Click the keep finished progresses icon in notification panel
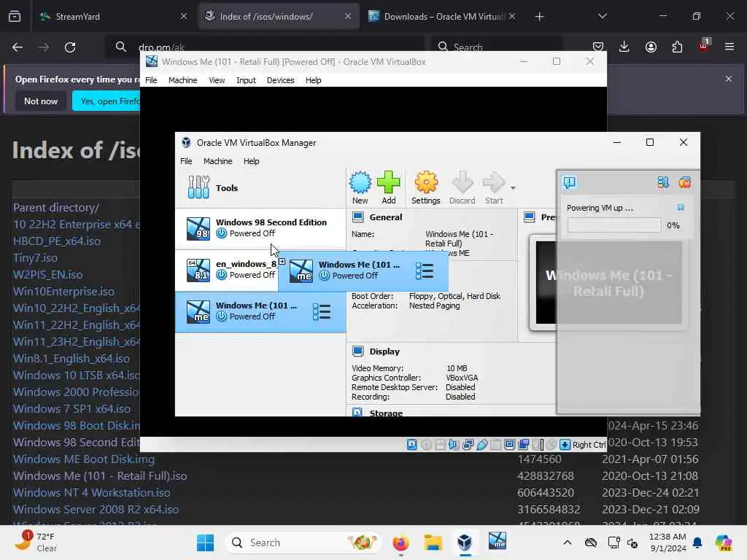 pyautogui.click(x=663, y=182)
